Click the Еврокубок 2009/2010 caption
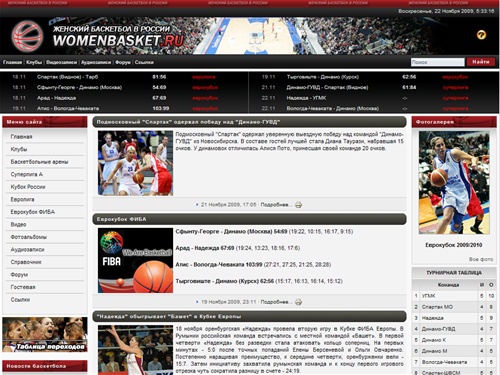Image resolution: width=500 pixels, height=375 pixels. pos(454,245)
